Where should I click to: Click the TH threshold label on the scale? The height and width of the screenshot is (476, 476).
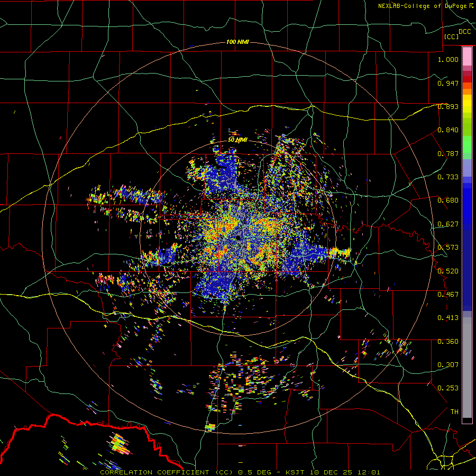(454, 412)
